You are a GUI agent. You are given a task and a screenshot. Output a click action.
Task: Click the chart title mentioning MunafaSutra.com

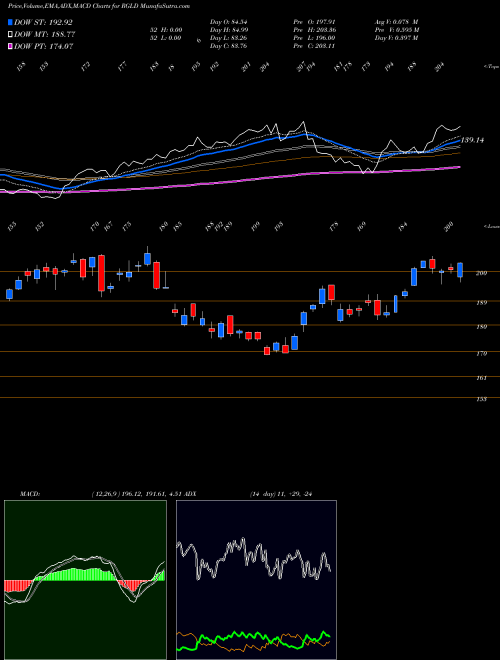click(99, 6)
